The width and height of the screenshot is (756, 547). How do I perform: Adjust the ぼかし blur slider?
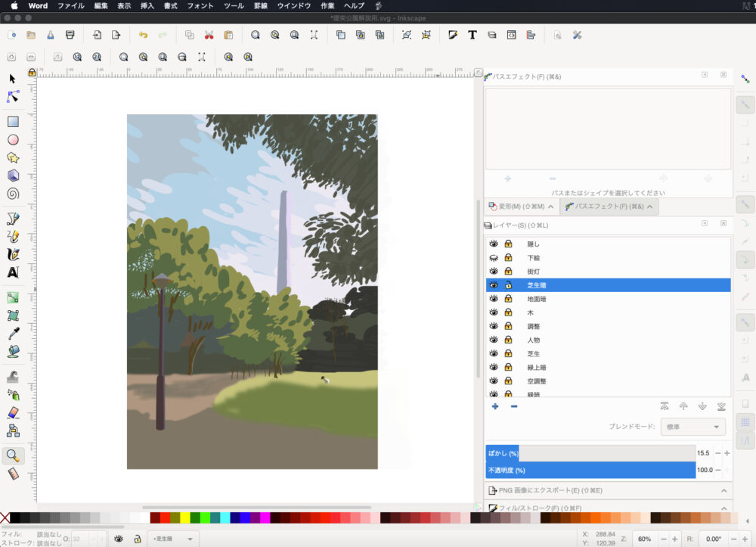590,453
